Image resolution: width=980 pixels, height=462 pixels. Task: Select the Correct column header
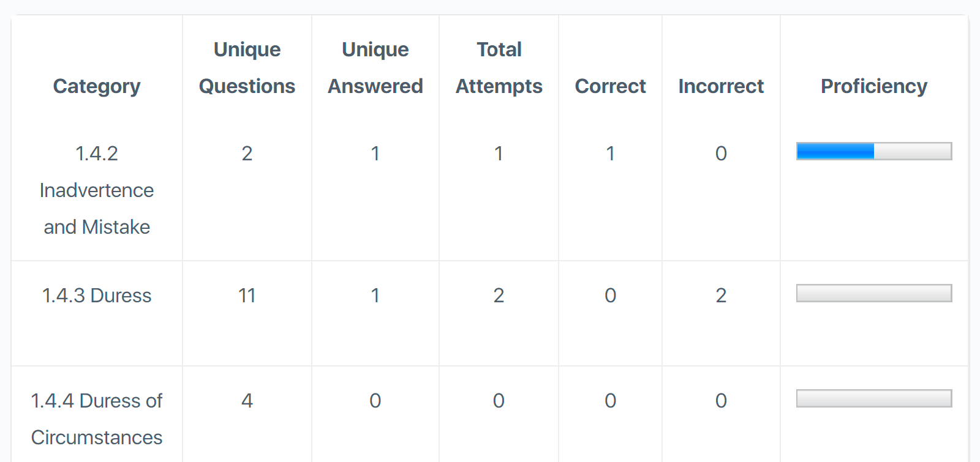click(x=610, y=86)
